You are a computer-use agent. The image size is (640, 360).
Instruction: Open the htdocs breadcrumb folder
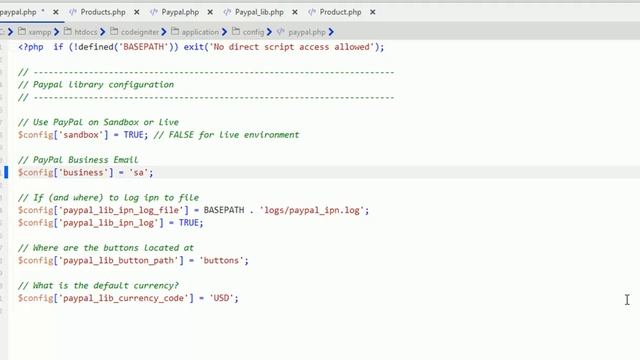(x=86, y=32)
